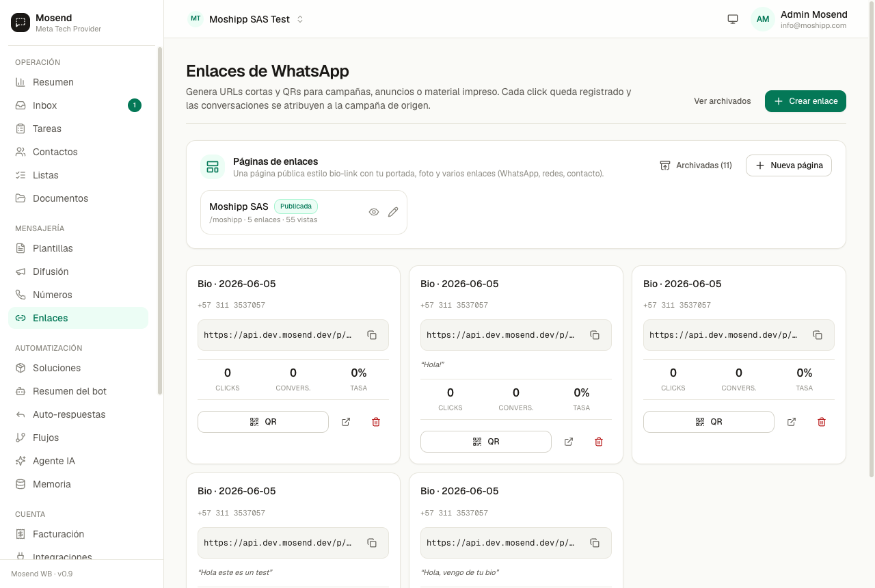875x588 pixels.
Task: Click the Crear enlace button
Action: coord(805,101)
